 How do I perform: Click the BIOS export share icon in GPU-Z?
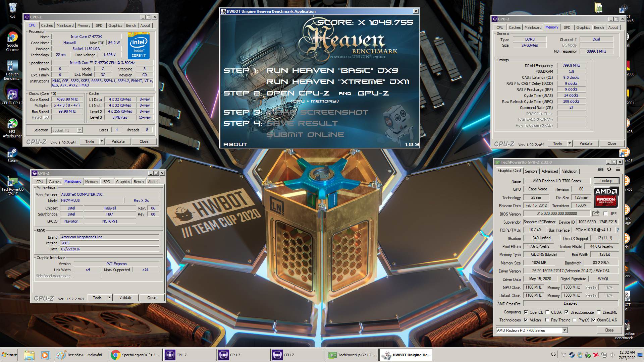pyautogui.click(x=596, y=214)
